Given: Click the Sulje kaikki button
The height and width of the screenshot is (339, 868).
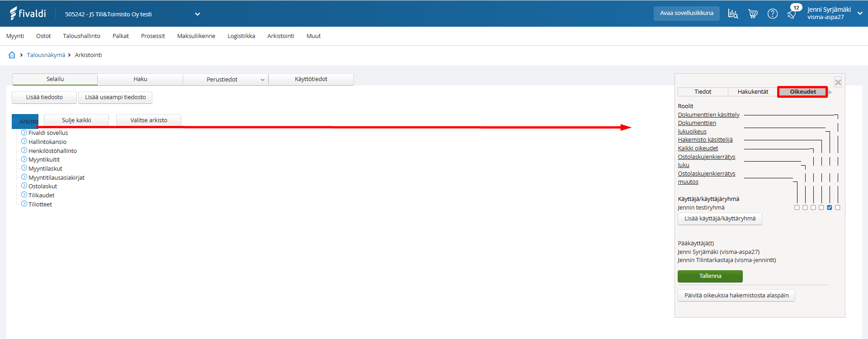Looking at the screenshot, I should point(76,120).
